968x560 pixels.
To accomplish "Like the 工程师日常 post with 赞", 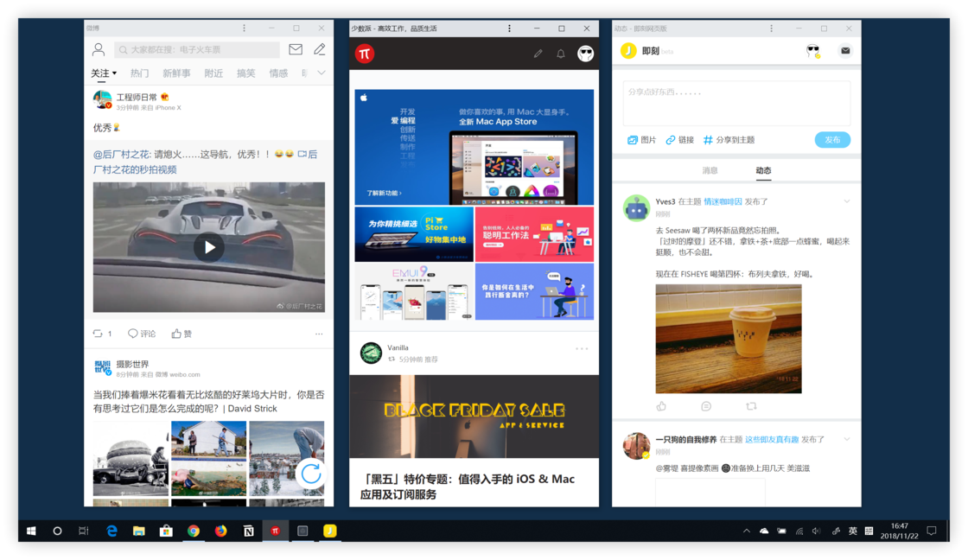I will tap(181, 334).
